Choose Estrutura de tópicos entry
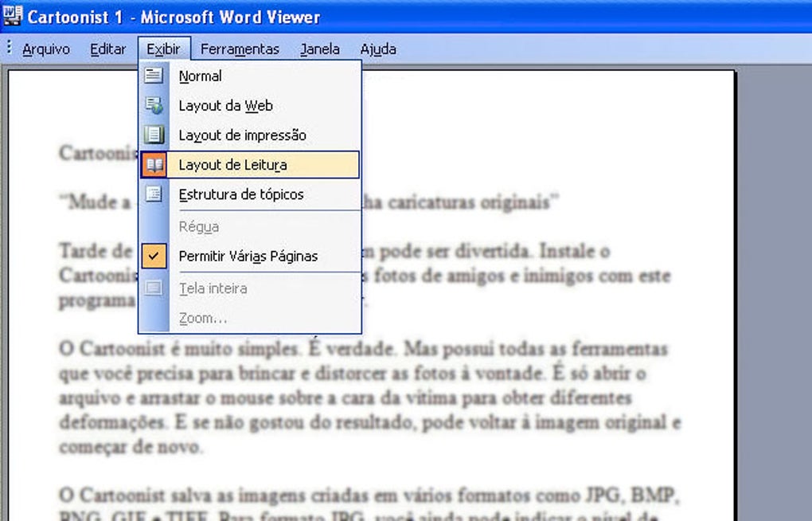 point(250,194)
